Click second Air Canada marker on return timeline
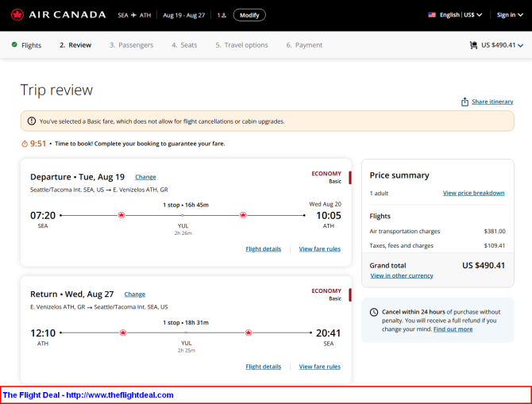This screenshot has width=532, height=404. 249,333
